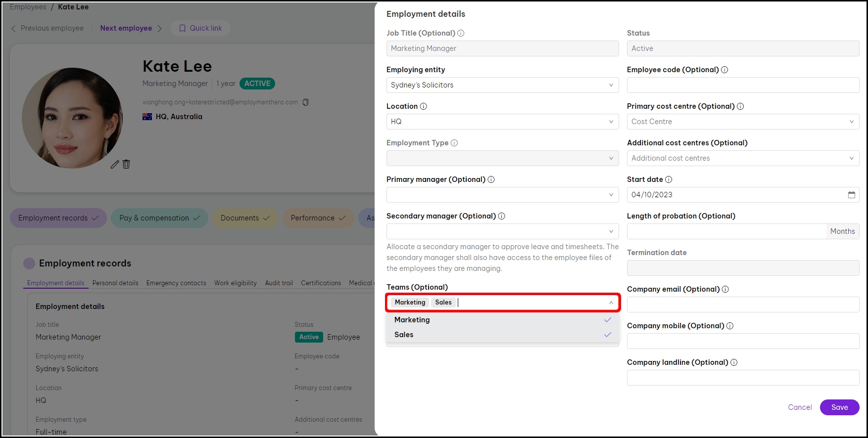This screenshot has width=868, height=438.
Task: Click the Company email info icon
Action: [725, 289]
